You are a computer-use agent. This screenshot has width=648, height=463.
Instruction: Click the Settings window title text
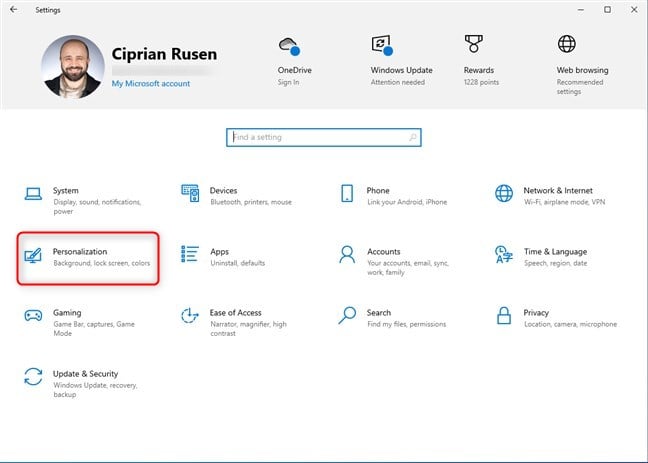(x=48, y=10)
